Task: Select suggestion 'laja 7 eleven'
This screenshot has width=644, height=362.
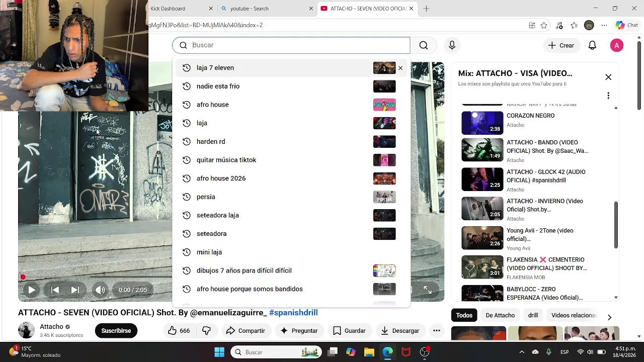Action: tap(291, 68)
